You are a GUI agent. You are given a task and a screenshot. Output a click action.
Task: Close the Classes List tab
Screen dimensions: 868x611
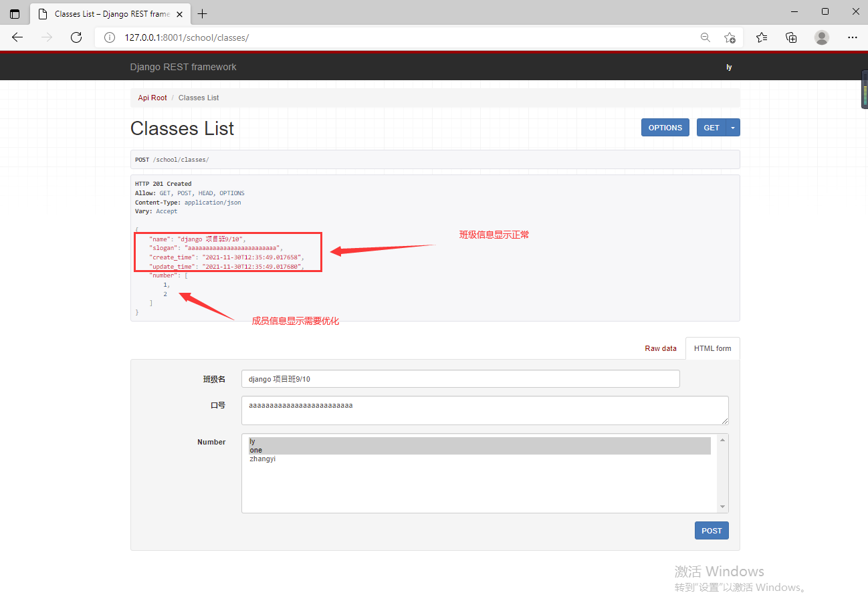181,13
